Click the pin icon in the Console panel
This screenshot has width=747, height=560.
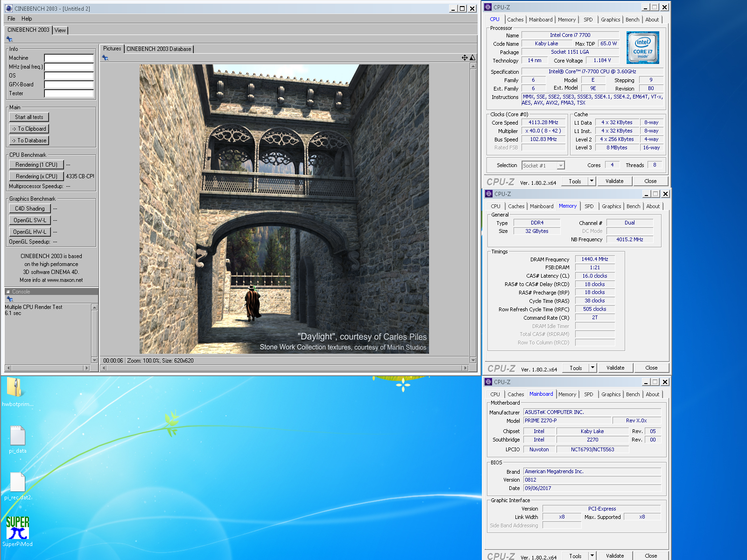[x=9, y=299]
